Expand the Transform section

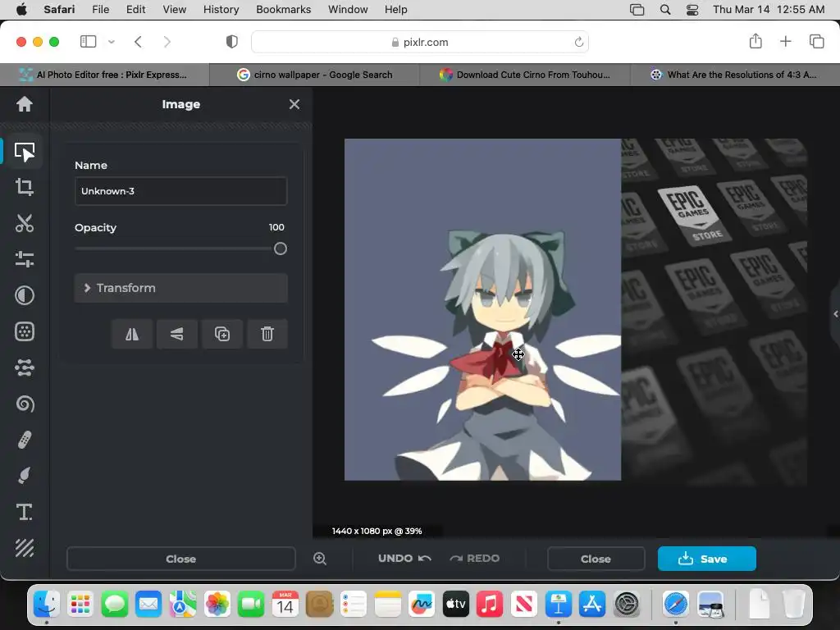[181, 288]
